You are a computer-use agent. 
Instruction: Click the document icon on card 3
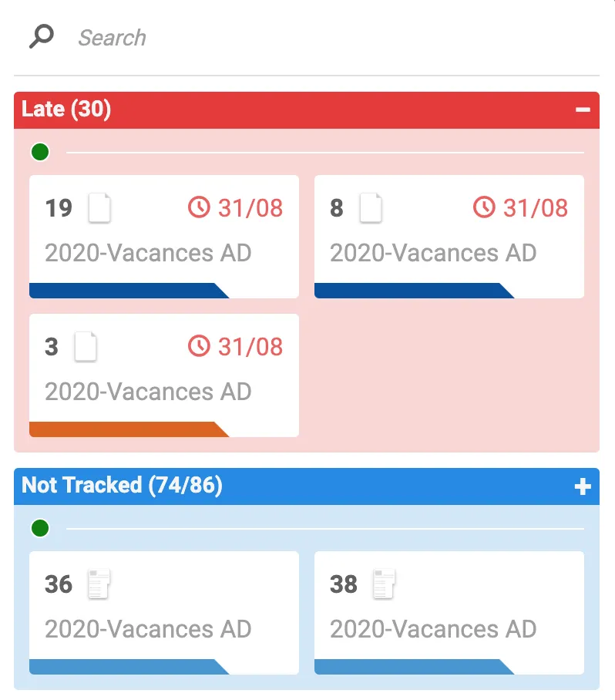tap(86, 347)
